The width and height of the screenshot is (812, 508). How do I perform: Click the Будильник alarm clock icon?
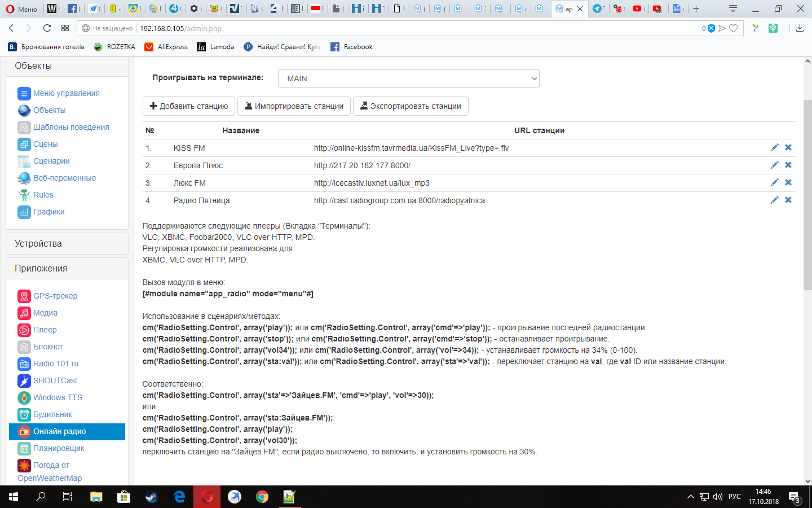pos(24,414)
